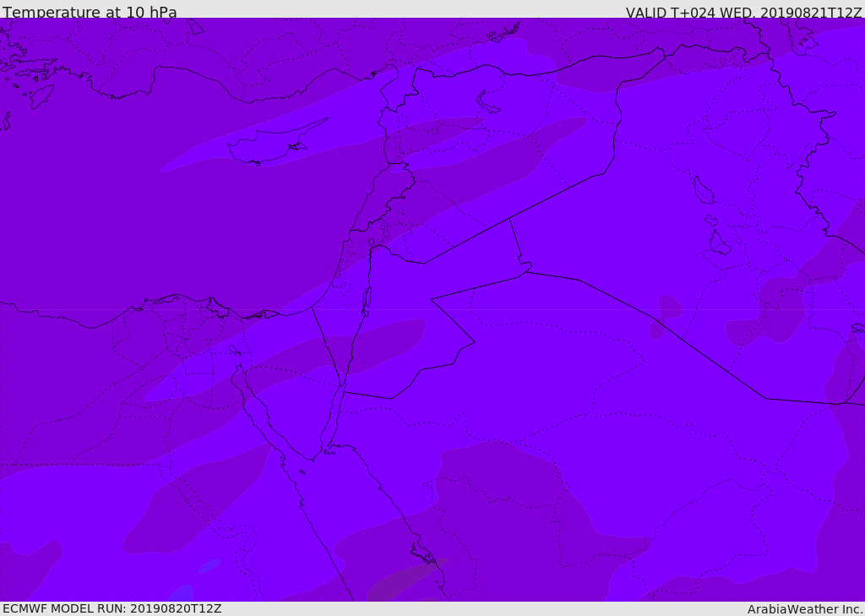Click the 'VALID T+024 WED. 20190821T12Z' label

pos(743,13)
